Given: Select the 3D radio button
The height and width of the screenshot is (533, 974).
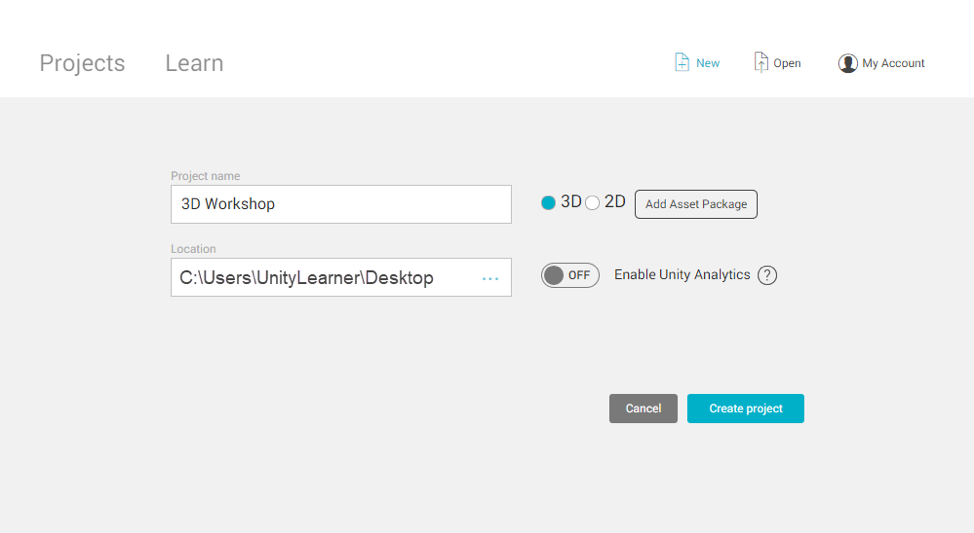Looking at the screenshot, I should click(x=548, y=203).
